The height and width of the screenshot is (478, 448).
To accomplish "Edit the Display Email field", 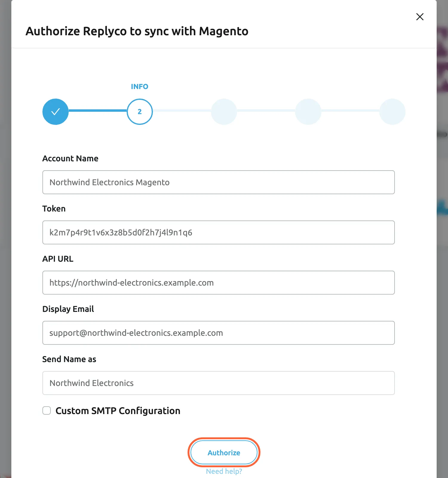I will click(219, 333).
